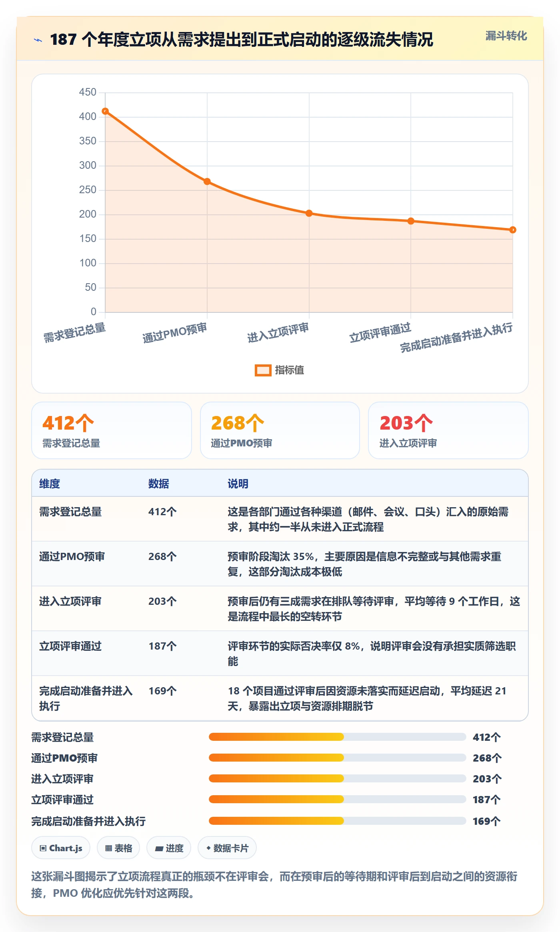
Task: Click the 需求登记总量 progress bar
Action: click(x=337, y=737)
